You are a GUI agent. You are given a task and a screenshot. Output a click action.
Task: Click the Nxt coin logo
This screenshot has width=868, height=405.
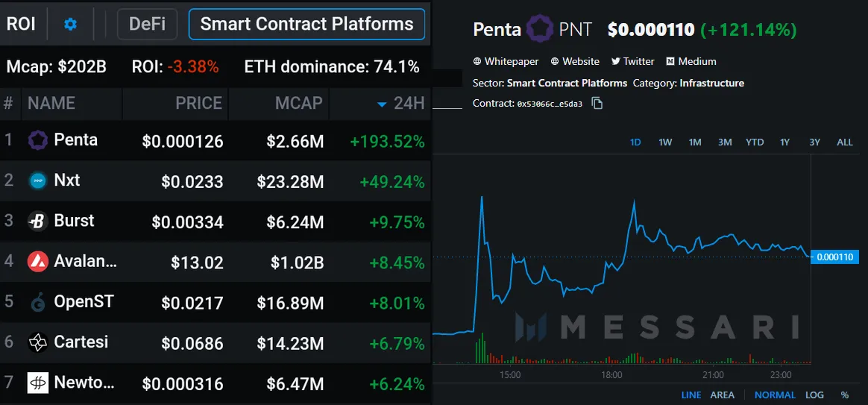pyautogui.click(x=38, y=180)
